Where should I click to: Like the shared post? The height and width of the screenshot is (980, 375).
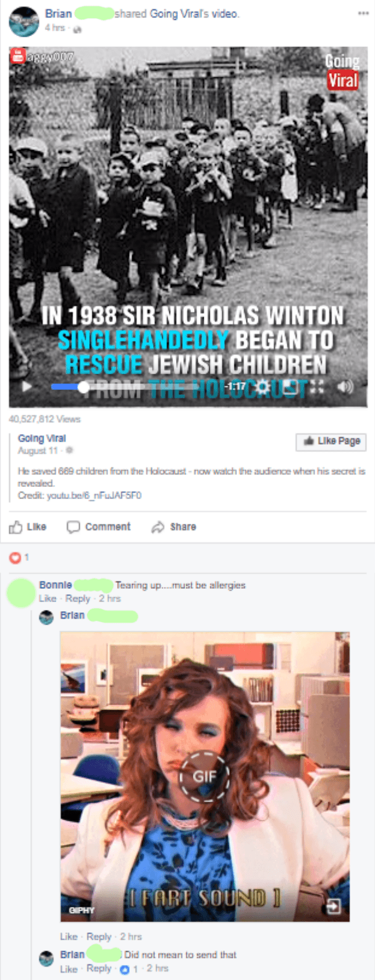28,527
